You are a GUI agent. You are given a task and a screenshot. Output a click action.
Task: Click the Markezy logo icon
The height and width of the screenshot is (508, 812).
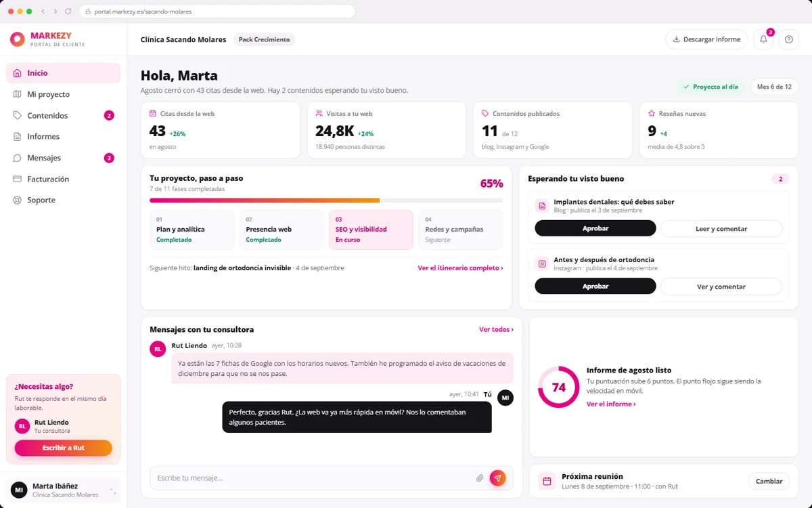(x=18, y=39)
